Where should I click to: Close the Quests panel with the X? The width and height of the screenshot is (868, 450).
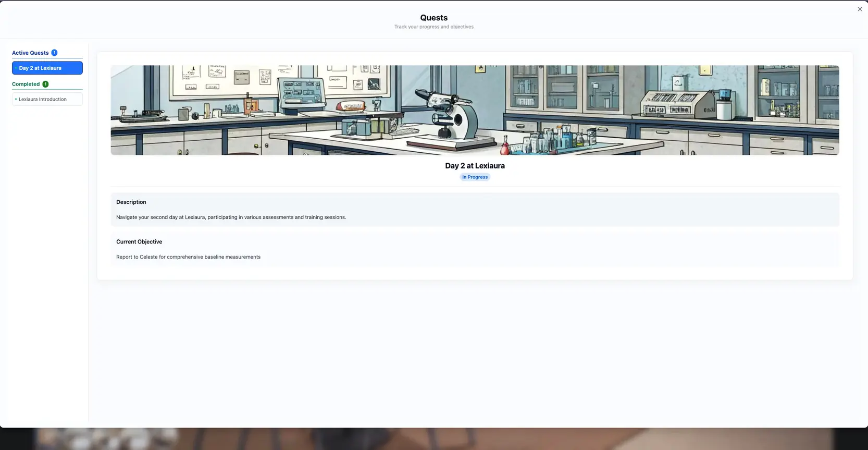click(860, 9)
